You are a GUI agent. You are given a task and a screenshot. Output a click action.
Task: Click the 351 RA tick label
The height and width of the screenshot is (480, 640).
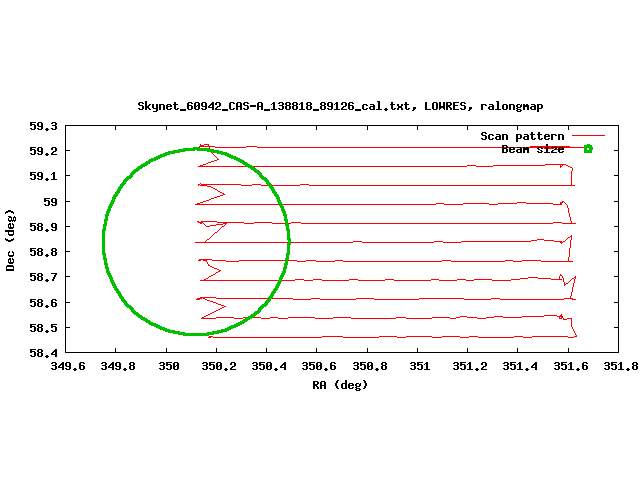(x=420, y=366)
